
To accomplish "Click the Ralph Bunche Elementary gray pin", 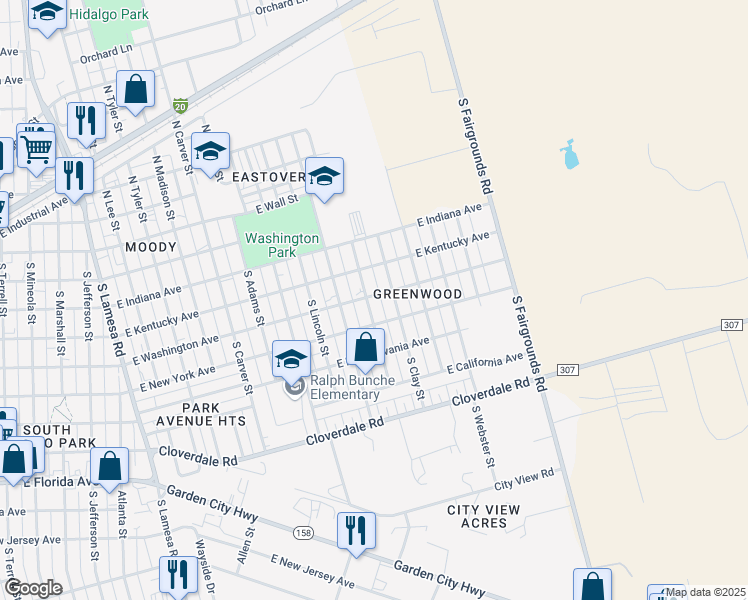I will tap(294, 387).
